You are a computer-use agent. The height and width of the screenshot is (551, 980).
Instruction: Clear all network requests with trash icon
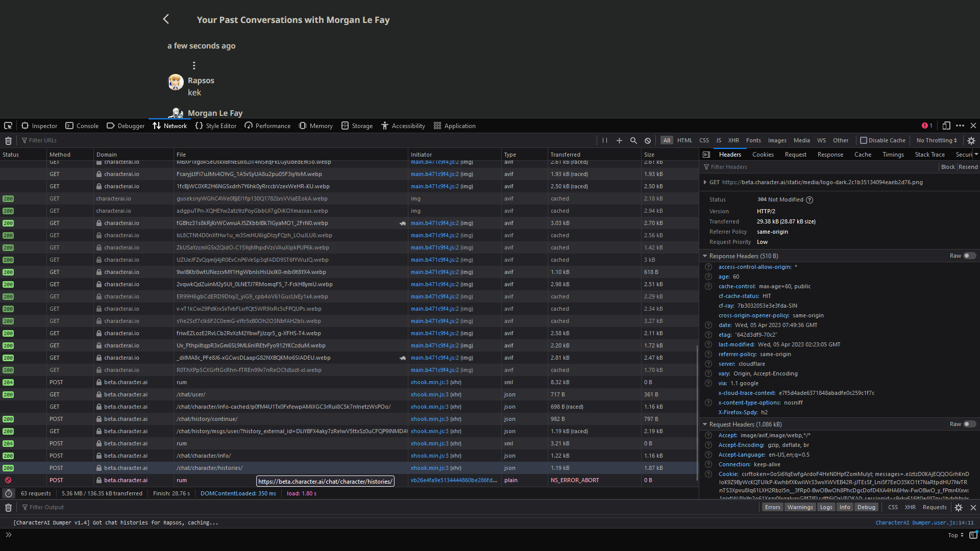8,140
